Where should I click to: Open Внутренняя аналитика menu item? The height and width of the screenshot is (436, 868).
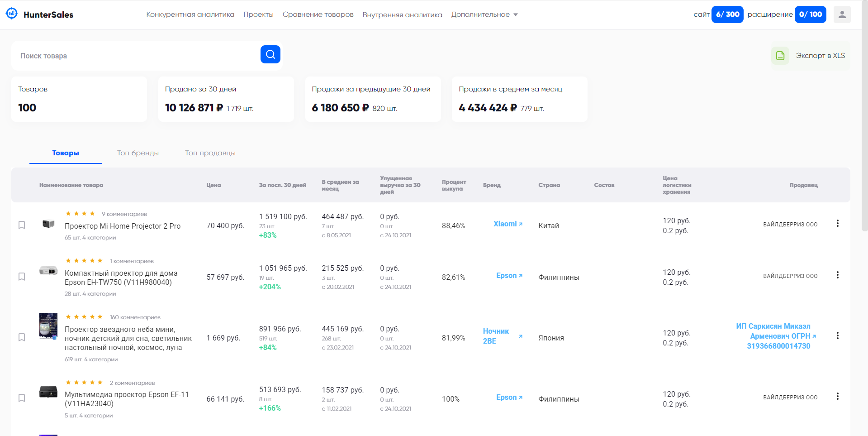pyautogui.click(x=402, y=14)
